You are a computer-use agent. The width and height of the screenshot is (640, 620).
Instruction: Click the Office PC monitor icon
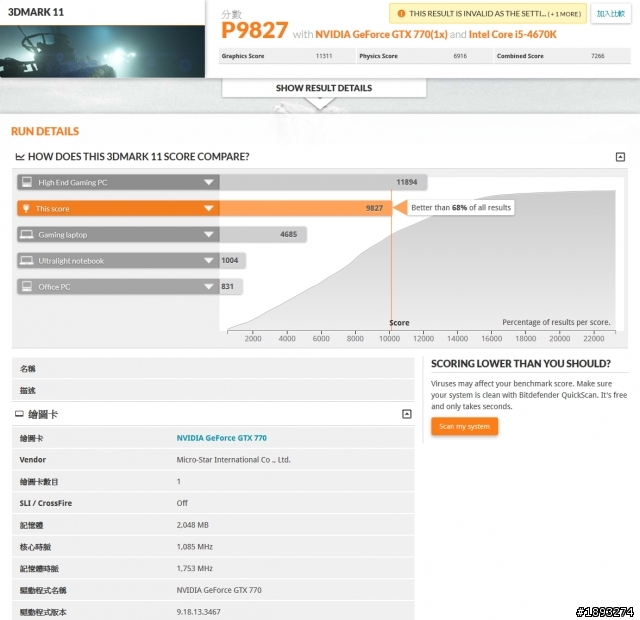pos(27,287)
